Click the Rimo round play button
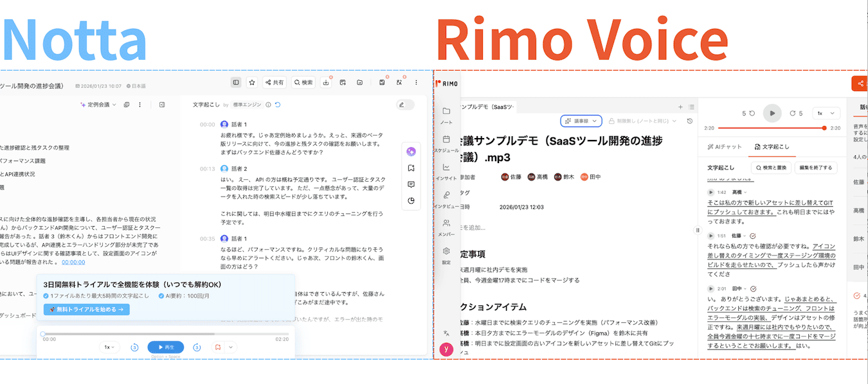Viewport: 868px width, 384px height. (772, 113)
